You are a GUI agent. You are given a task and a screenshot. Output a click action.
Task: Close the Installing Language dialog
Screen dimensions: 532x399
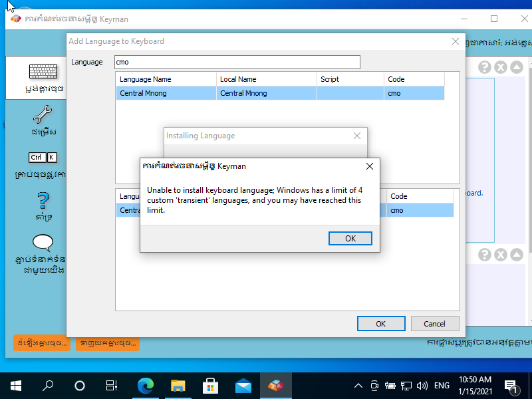357,136
